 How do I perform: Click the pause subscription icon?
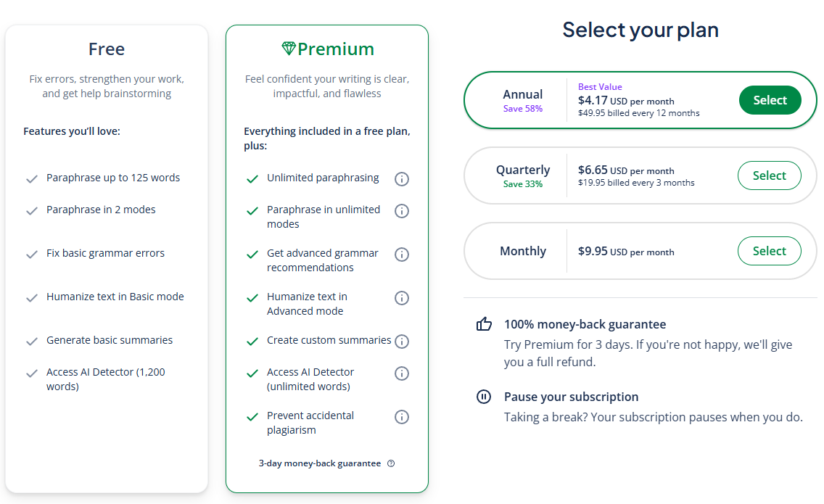click(x=484, y=396)
